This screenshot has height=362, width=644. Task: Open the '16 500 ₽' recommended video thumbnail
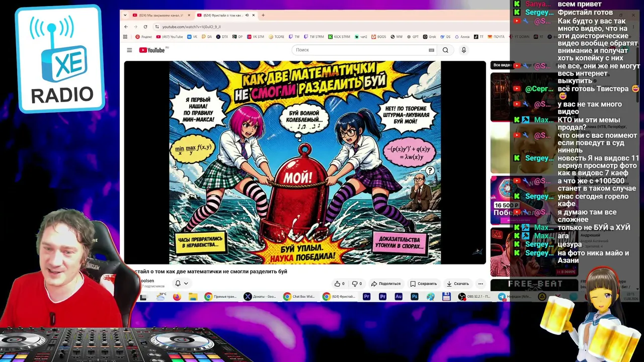point(535,200)
